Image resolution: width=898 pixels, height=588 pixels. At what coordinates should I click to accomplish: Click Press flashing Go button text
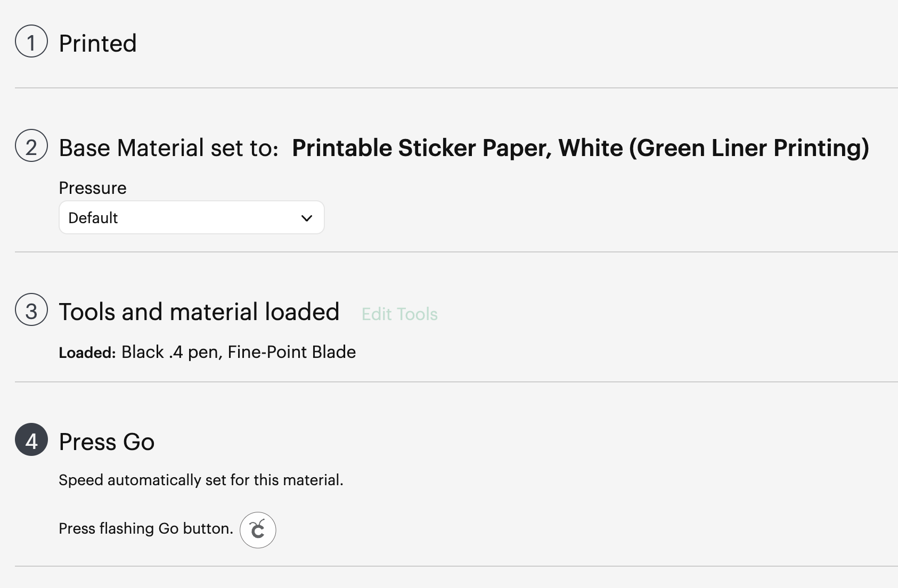coord(146,528)
